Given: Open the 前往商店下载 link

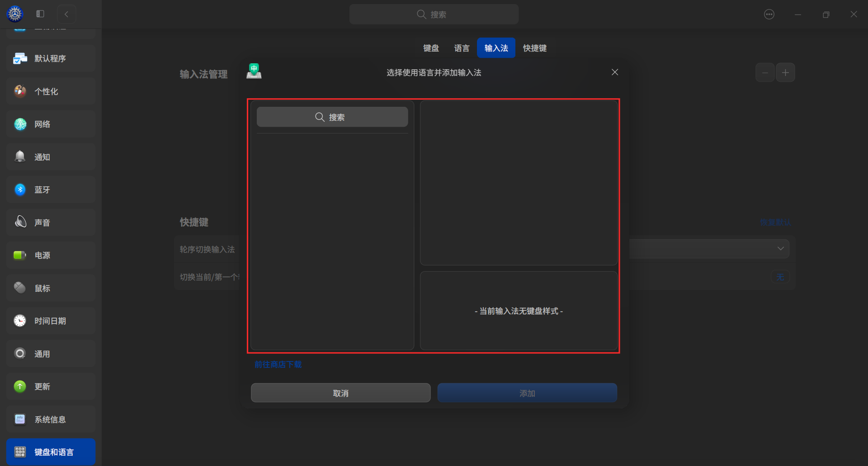Looking at the screenshot, I should (x=278, y=364).
